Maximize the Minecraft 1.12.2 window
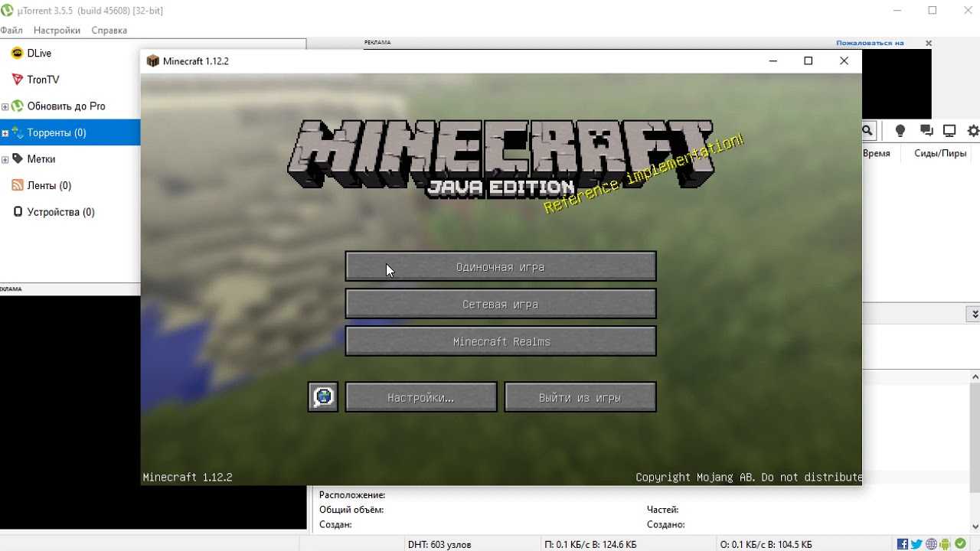The height and width of the screenshot is (551, 980). [x=808, y=61]
